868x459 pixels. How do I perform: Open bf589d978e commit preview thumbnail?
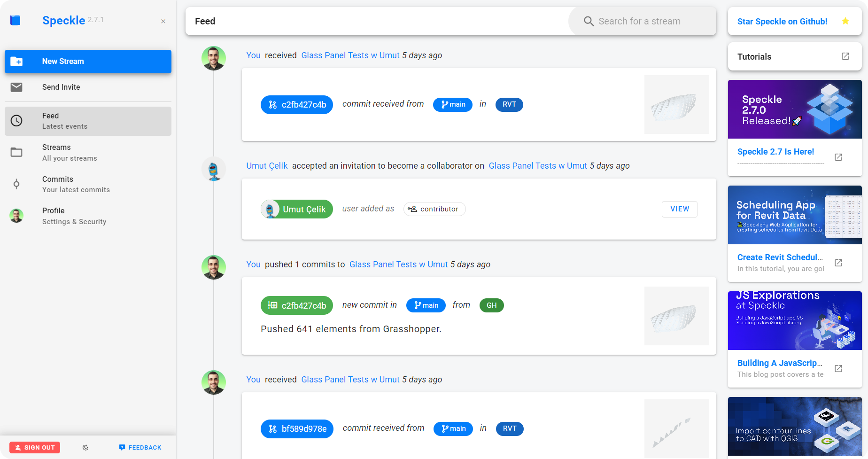(677, 428)
